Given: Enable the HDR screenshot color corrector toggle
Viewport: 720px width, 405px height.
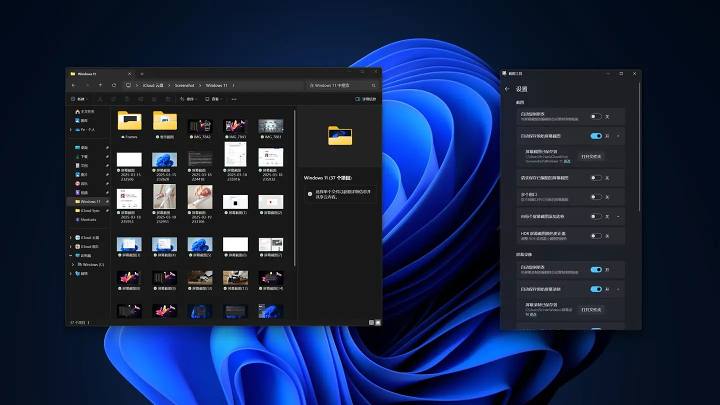Looking at the screenshot, I should [x=596, y=236].
